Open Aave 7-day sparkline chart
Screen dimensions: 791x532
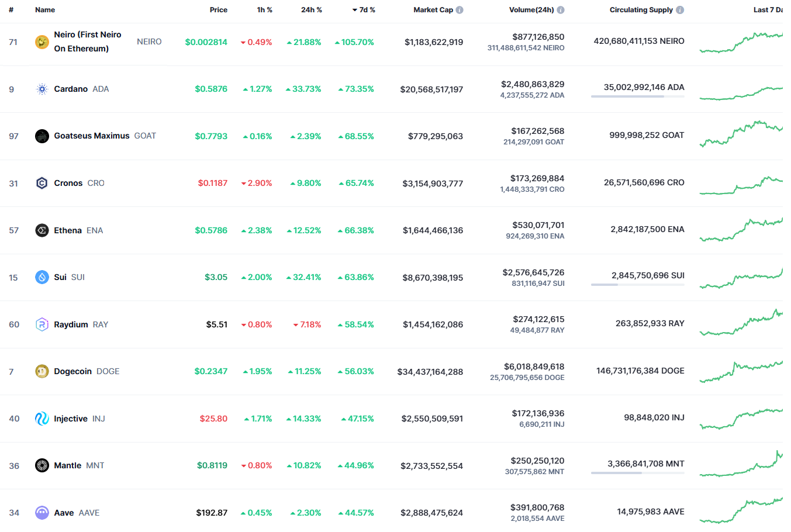point(741,510)
